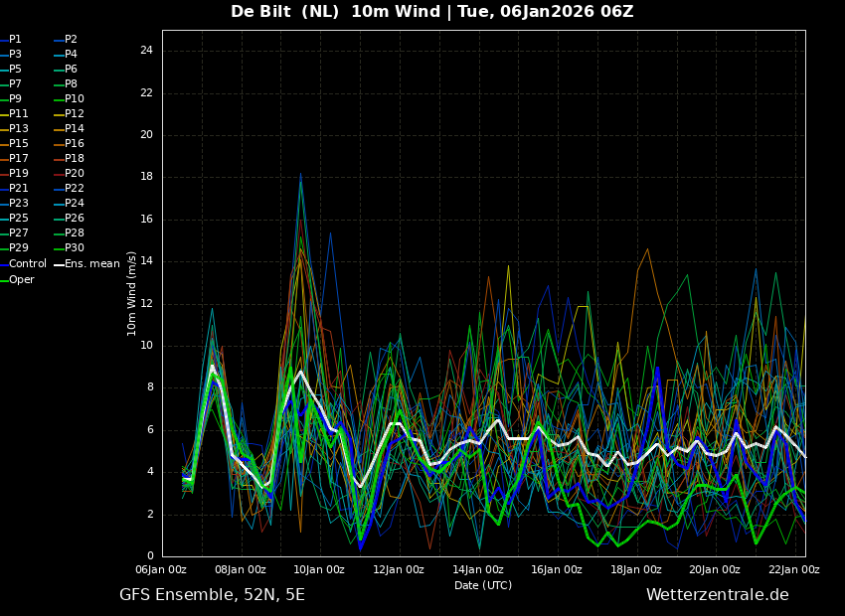Select legend entry P11
Screen dimensions: 845x616
[14, 113]
